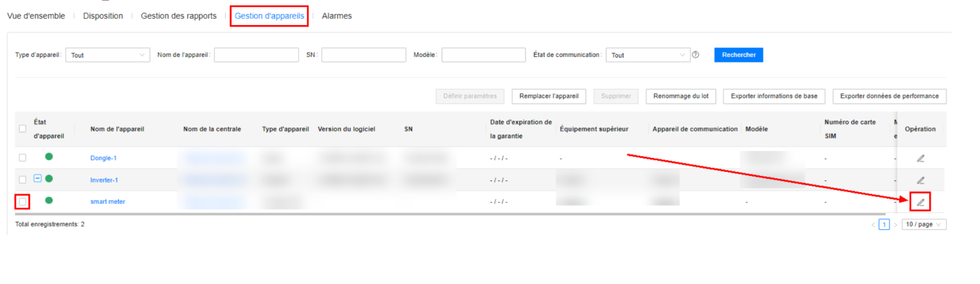980x284 pixels.
Task: Open the Type d'appareil dropdown
Action: pos(107,55)
